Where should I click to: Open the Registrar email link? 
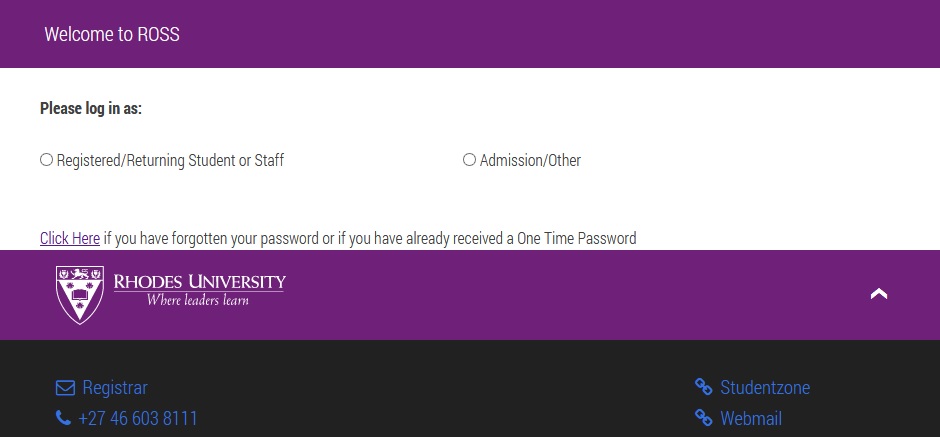[x=115, y=388]
